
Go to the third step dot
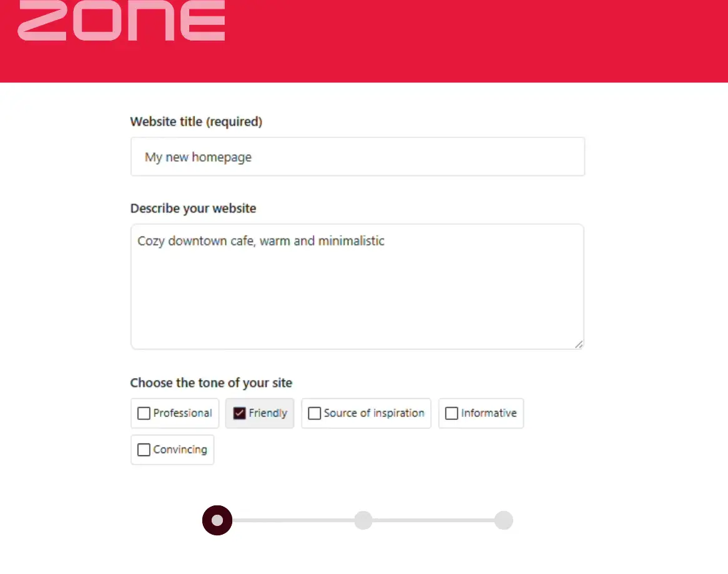coord(504,520)
